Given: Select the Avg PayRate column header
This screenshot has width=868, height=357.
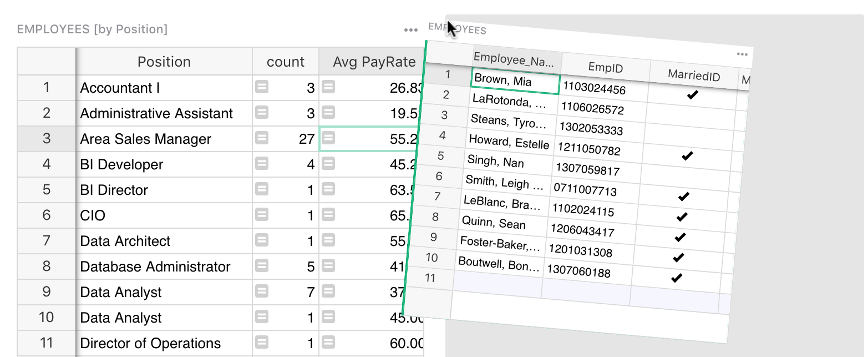Looking at the screenshot, I should pyautogui.click(x=374, y=62).
